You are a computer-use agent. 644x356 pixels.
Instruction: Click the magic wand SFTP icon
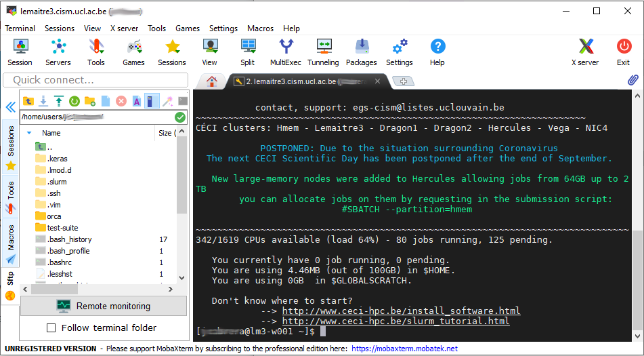167,101
